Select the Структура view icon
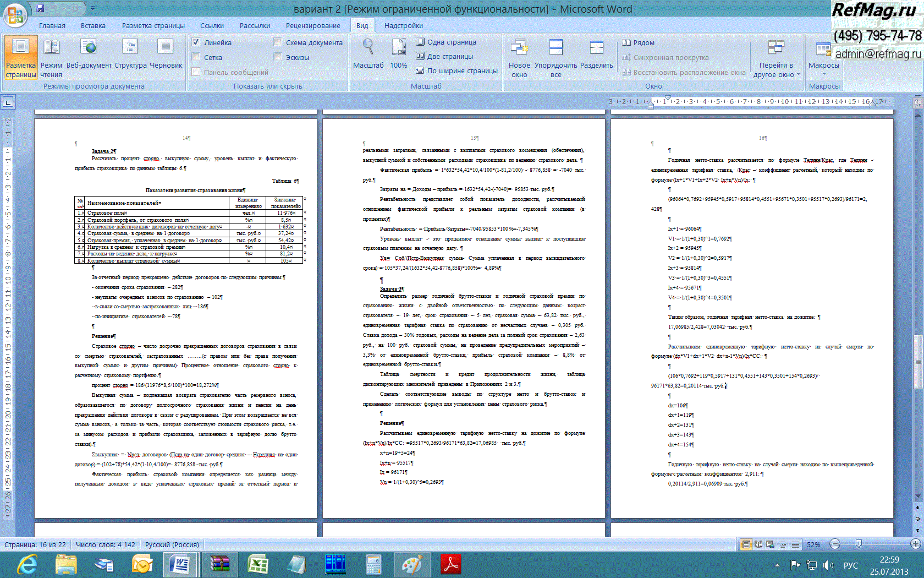This screenshot has height=578, width=924. coord(130,55)
